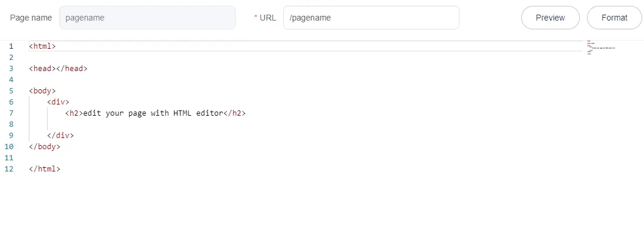
Task: Select line number 12 in gutter
Action: pyautogui.click(x=9, y=169)
